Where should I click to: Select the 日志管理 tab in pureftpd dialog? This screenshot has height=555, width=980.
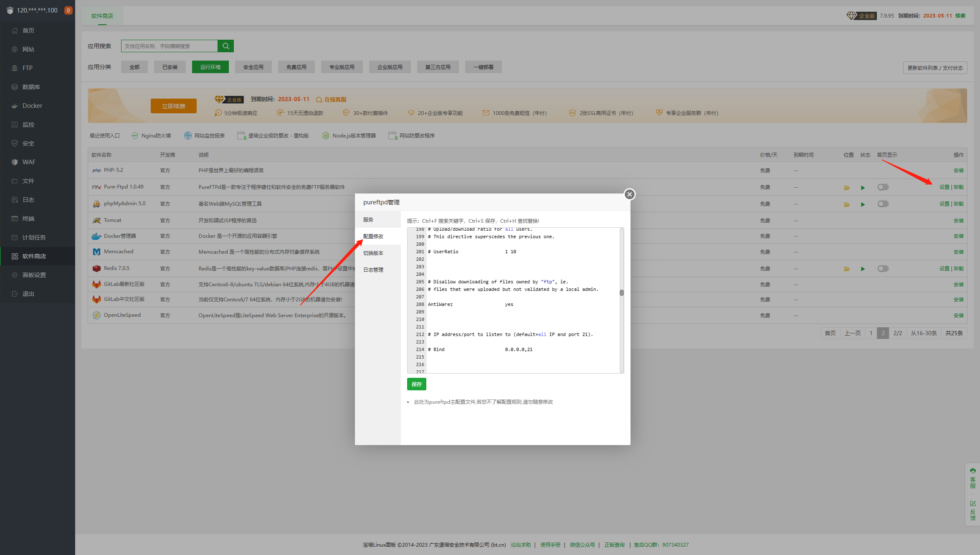point(378,270)
